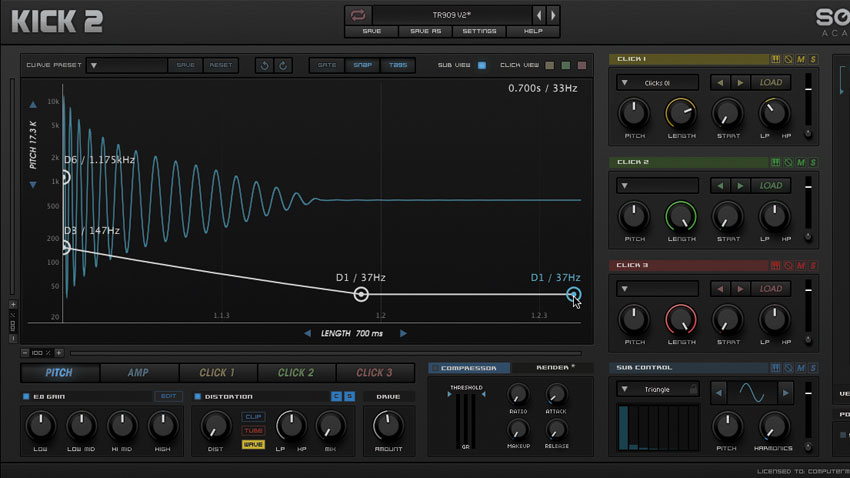Go to previous preset arrow
Viewport: 850px width, 478px height.
point(539,15)
